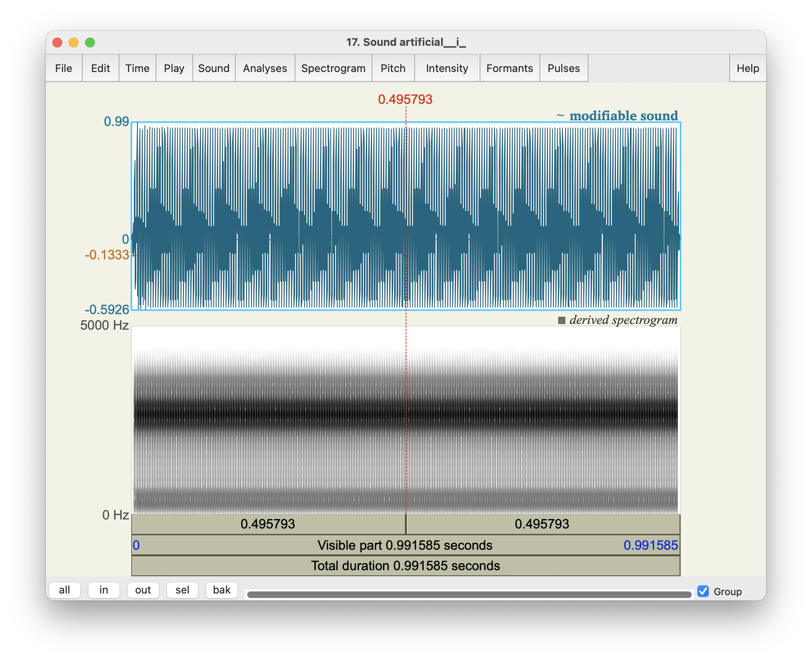Open the Spectrogram menu
The width and height of the screenshot is (812, 661).
point(333,68)
